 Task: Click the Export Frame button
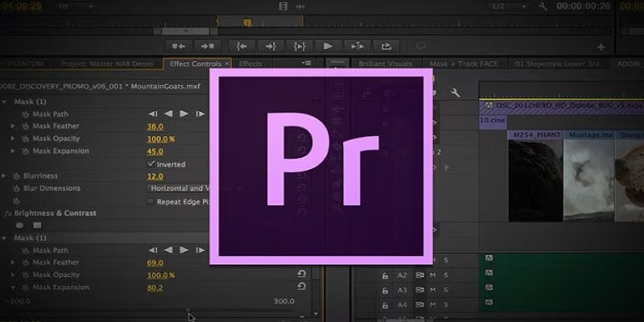point(386,47)
